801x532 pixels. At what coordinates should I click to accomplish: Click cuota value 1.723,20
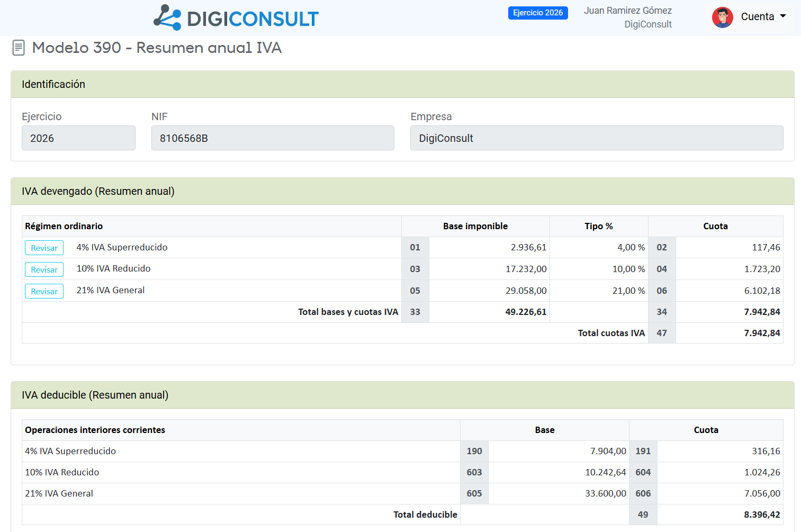[762, 269]
